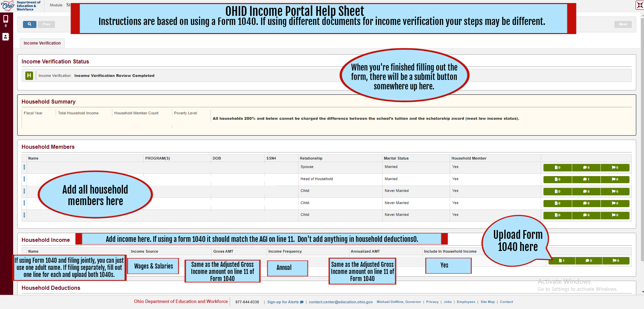Open the contact book icon in sidebar

click(6, 37)
